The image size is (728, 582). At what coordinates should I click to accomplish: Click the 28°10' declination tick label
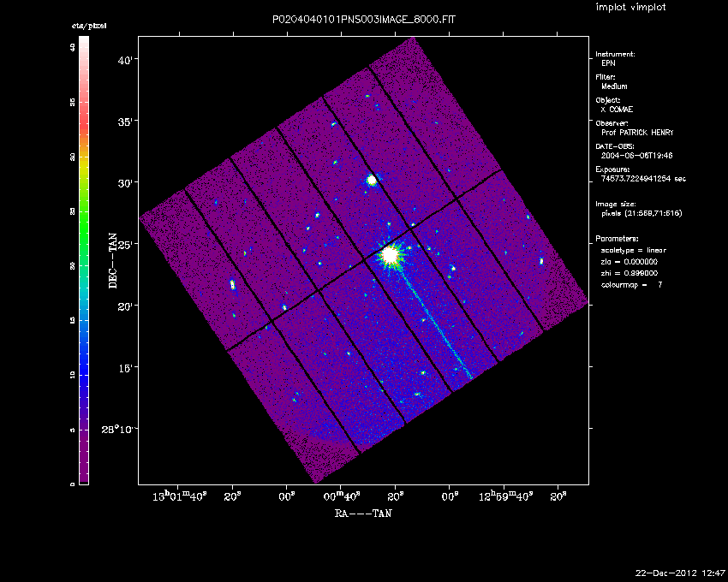click(x=118, y=429)
